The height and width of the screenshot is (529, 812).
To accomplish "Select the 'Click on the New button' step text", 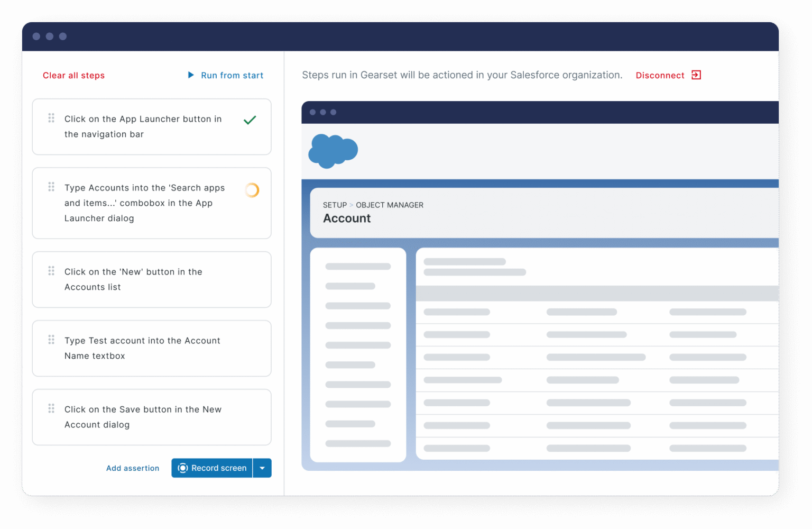I will [133, 279].
